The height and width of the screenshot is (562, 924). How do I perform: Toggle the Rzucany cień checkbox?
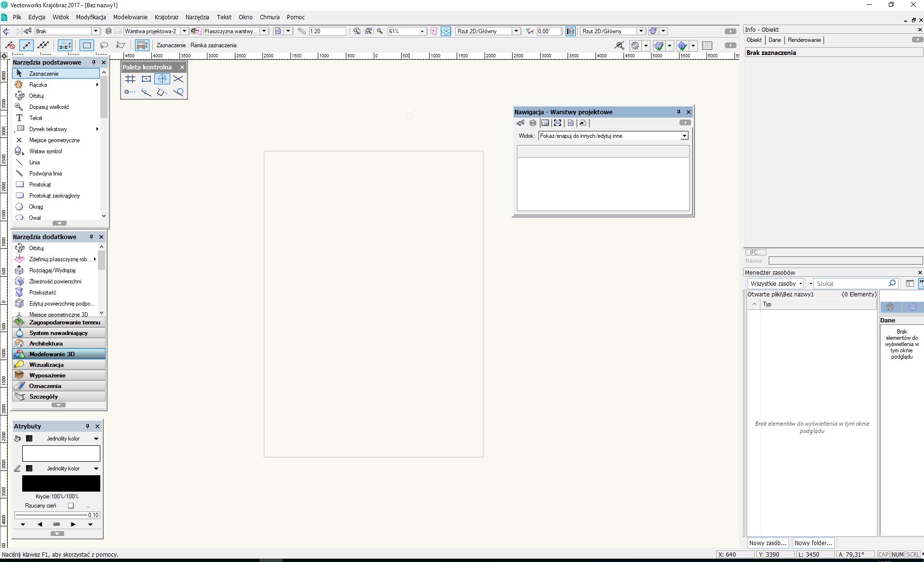(x=71, y=506)
